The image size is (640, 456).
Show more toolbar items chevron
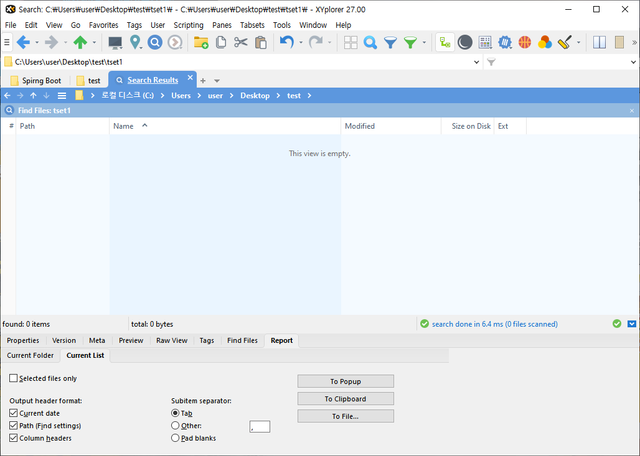pyautogui.click(x=634, y=42)
